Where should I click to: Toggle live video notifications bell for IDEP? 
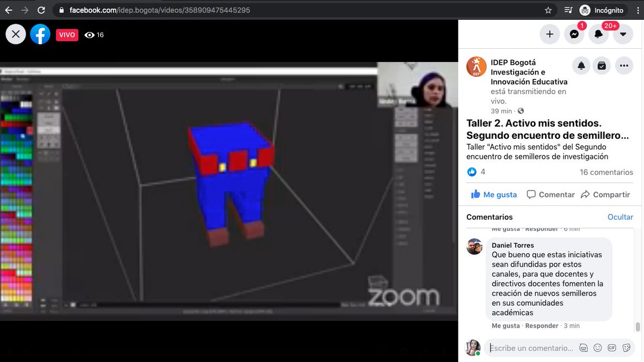581,65
